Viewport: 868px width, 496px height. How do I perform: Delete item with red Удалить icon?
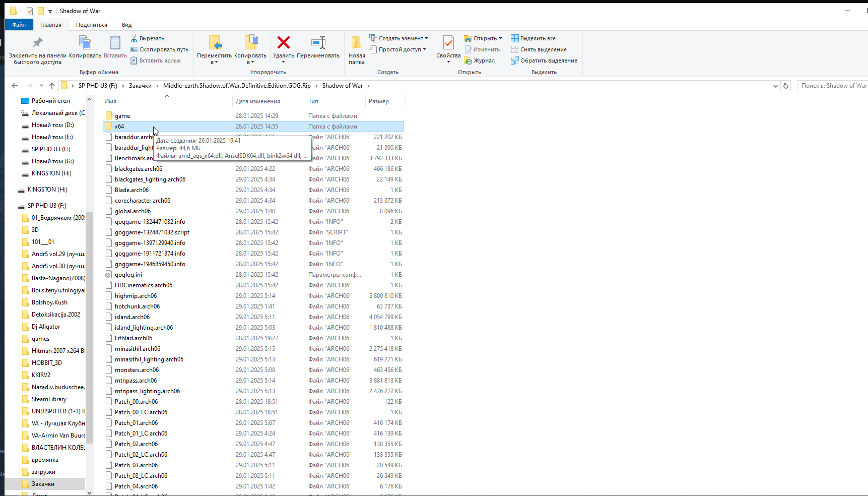coord(284,42)
